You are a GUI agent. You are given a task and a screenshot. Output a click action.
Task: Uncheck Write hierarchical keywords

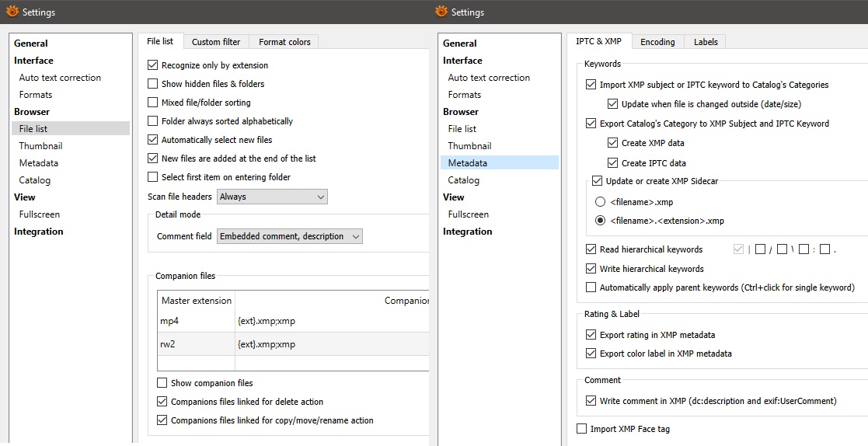click(x=591, y=269)
